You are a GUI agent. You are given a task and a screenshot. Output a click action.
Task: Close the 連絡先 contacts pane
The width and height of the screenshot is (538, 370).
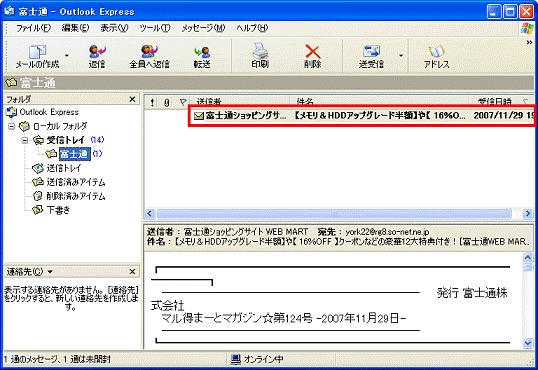132,272
